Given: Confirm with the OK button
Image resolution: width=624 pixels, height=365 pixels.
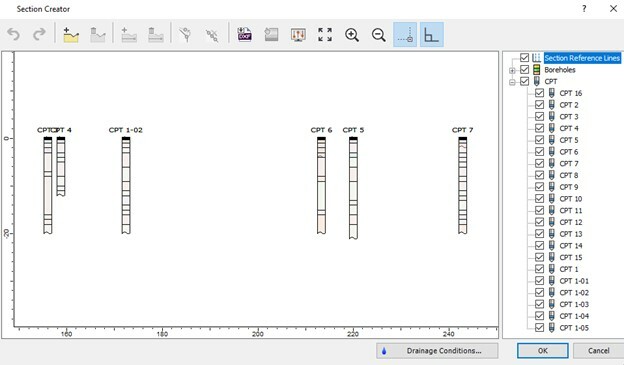Looking at the screenshot, I should (542, 351).
